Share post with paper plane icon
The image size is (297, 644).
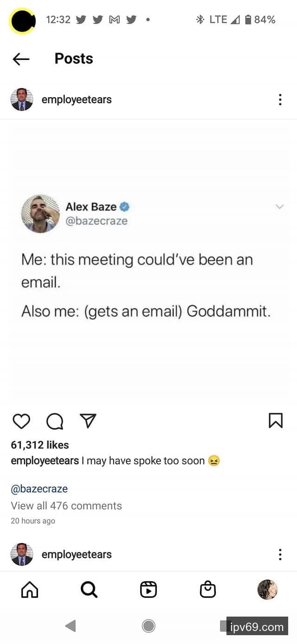(88, 421)
